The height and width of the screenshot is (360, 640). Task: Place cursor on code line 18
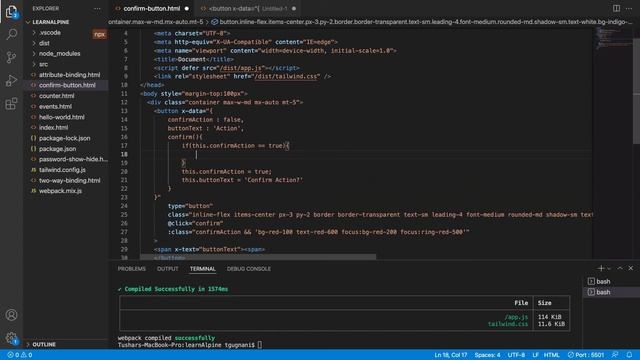[x=365, y=154]
